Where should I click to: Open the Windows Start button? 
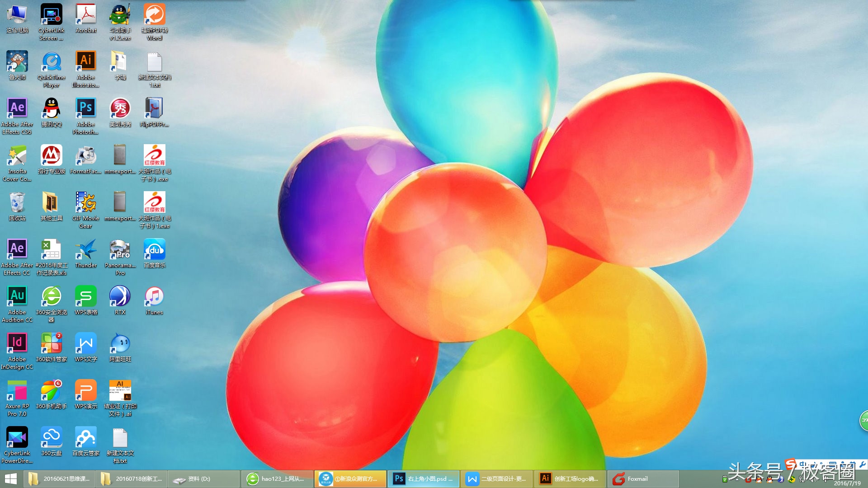[11, 479]
